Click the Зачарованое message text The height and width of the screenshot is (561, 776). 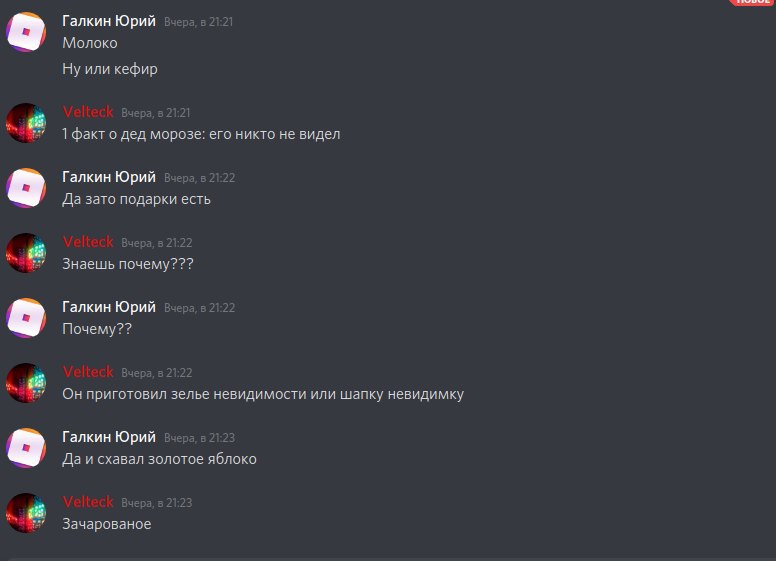[106, 524]
